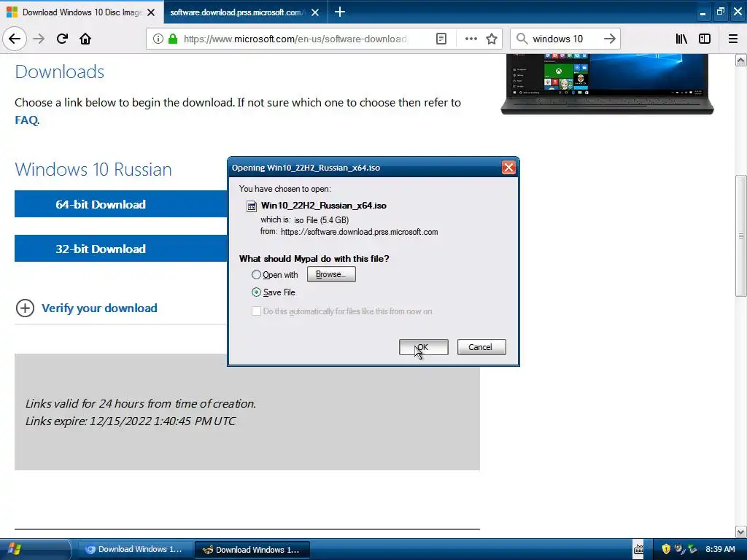
Task: Open first Download Windows taskbar item
Action: [x=134, y=550]
